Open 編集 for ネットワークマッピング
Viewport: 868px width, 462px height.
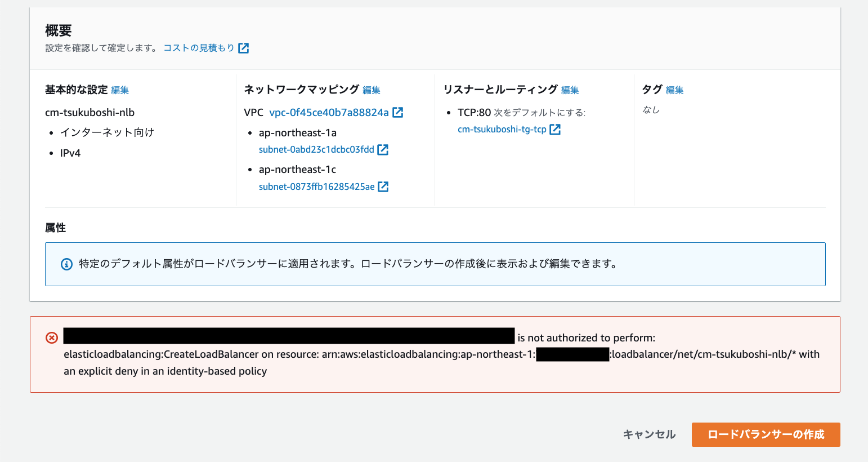click(372, 90)
